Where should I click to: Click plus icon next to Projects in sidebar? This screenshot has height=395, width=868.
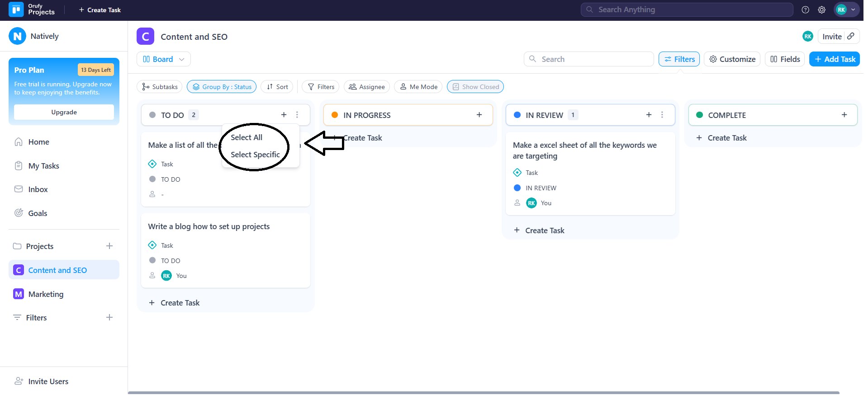coord(109,246)
